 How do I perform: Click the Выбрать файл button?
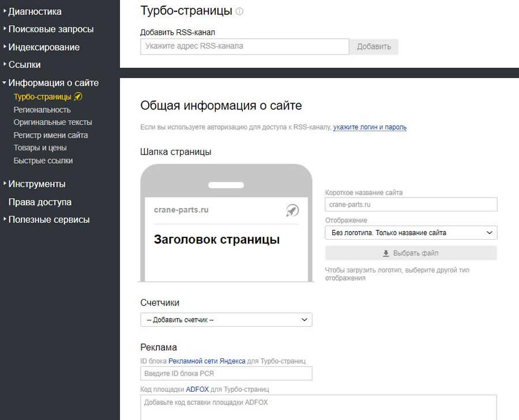tap(411, 252)
